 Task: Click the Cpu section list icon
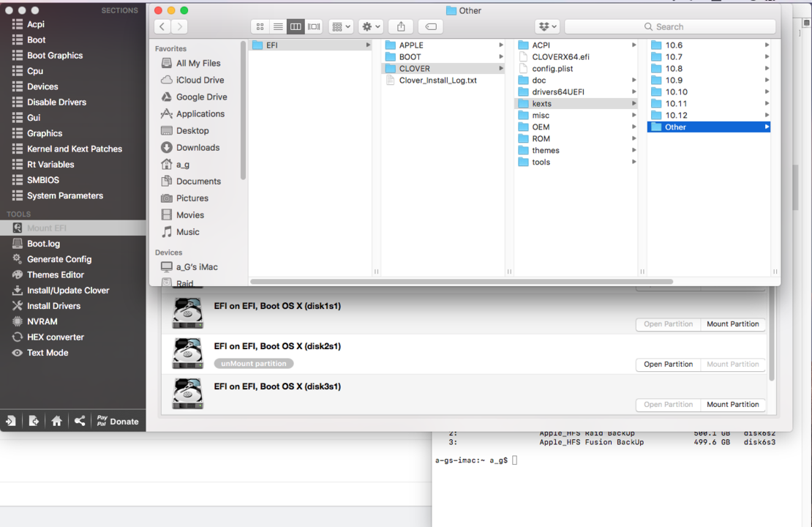pyautogui.click(x=18, y=71)
